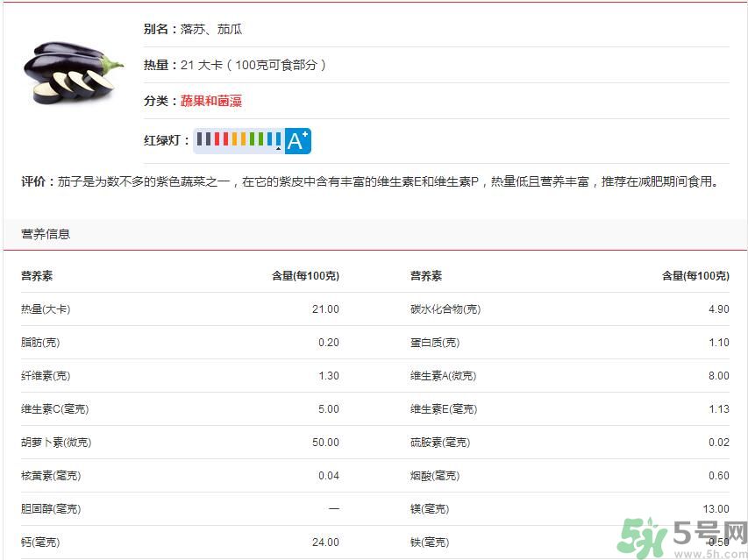
Task: Click the gray segment of the nutrition indicator bar
Action: click(x=200, y=138)
